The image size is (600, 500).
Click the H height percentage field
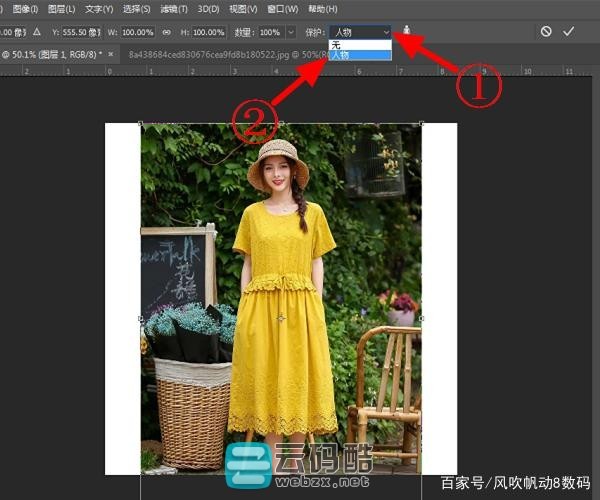(211, 32)
